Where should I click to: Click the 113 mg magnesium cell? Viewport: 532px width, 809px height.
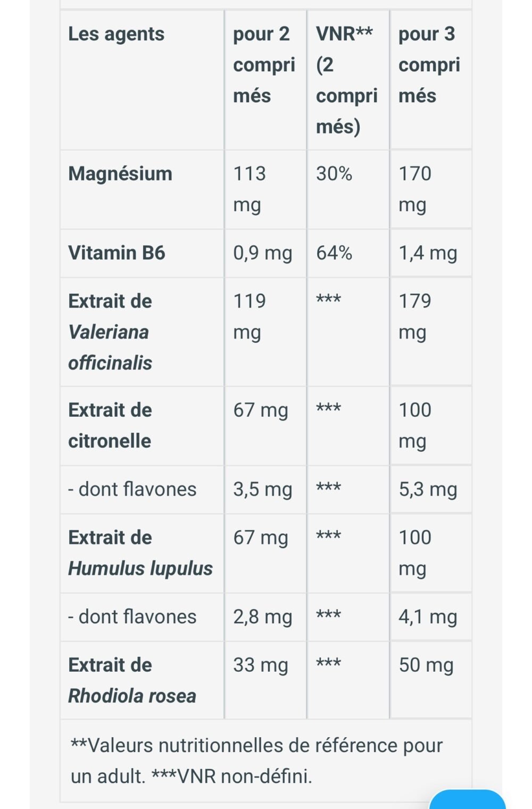(250, 189)
